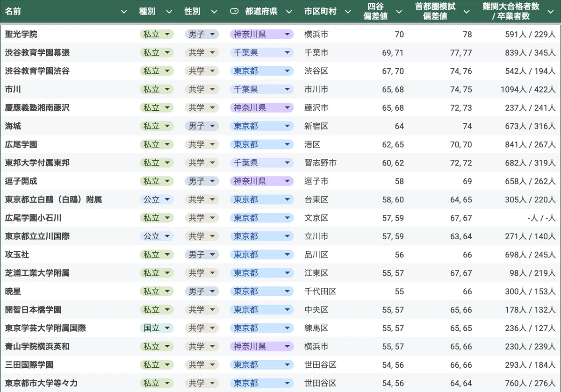Click the 591人 / 229人 cell

[530, 34]
